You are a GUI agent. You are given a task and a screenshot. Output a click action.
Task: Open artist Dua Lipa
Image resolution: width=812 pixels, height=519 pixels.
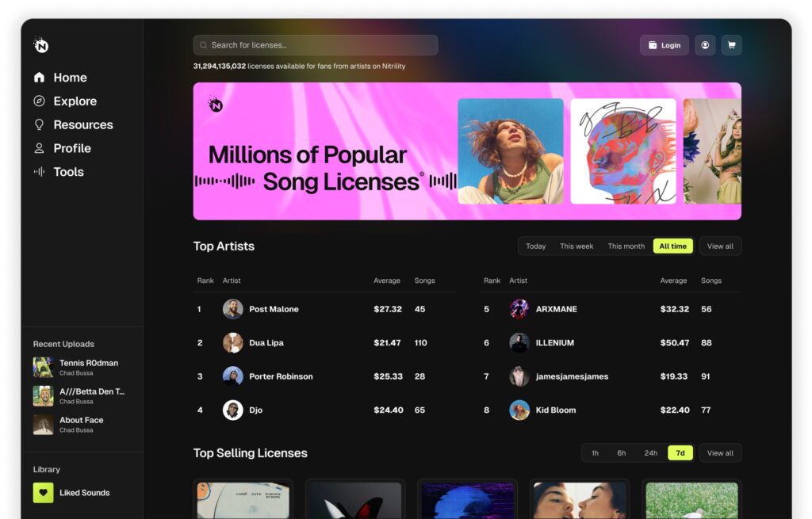click(266, 342)
